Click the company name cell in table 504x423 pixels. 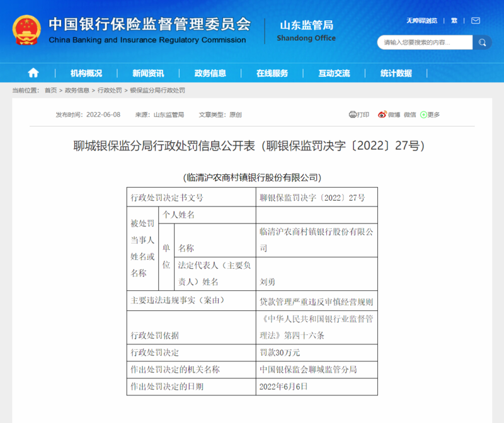point(317,240)
